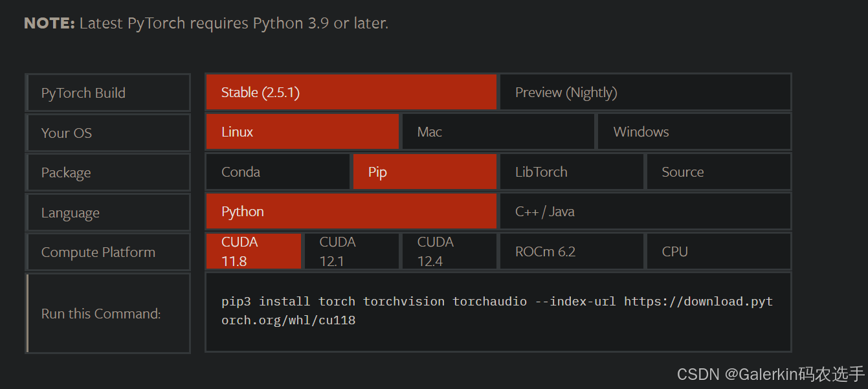
Task: Pick Source as the package
Action: click(x=718, y=172)
